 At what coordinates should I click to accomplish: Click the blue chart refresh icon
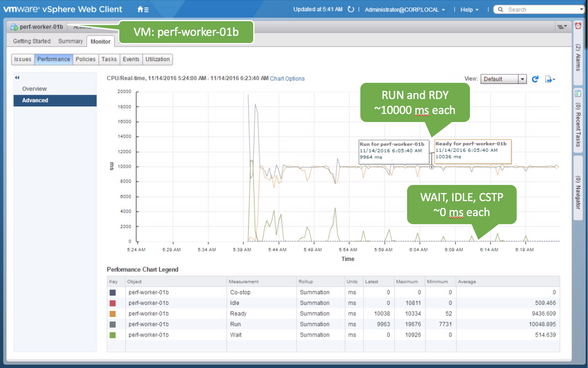535,79
